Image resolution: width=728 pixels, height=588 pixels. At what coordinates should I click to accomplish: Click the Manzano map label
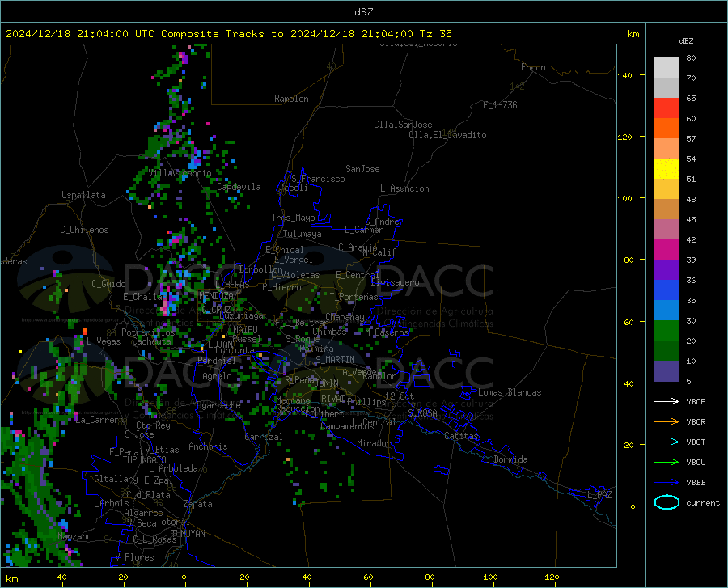click(x=74, y=536)
